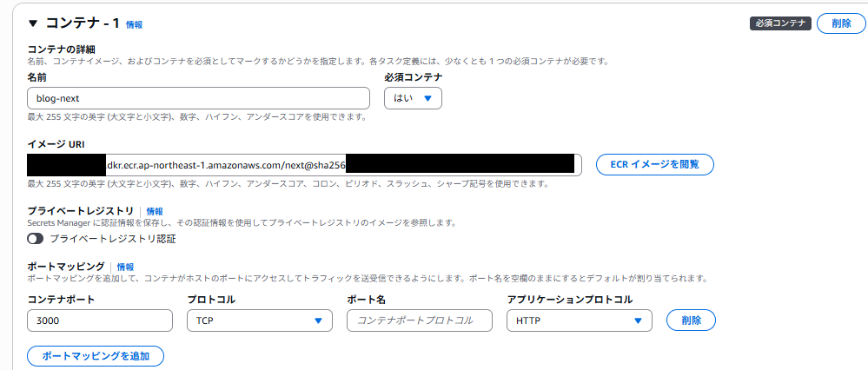
Task: Open the 必須コンテナ dropdown showing はい
Action: 413,98
